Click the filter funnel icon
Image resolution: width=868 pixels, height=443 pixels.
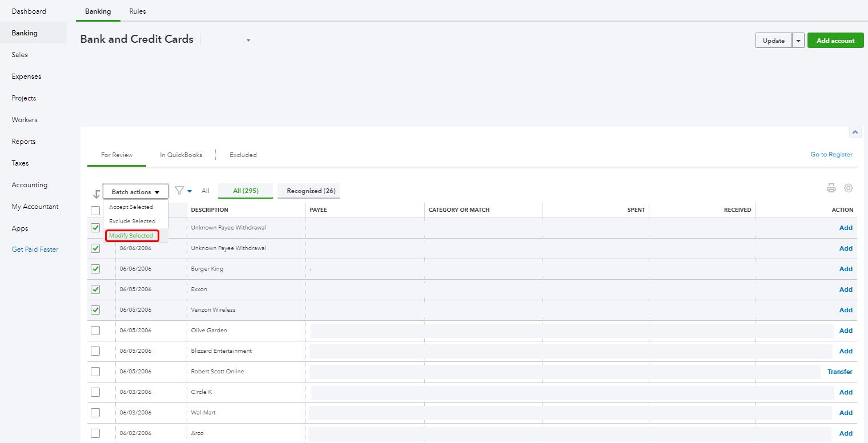coord(179,190)
